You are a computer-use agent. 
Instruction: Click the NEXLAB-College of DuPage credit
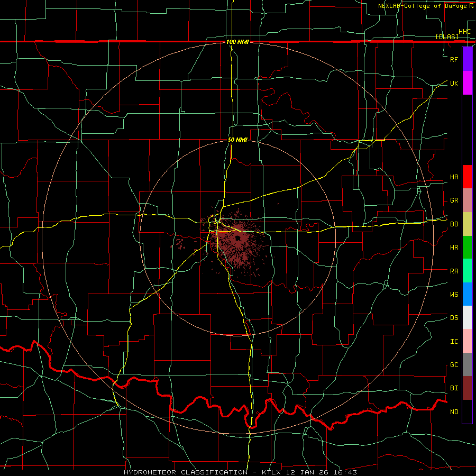(424, 6)
